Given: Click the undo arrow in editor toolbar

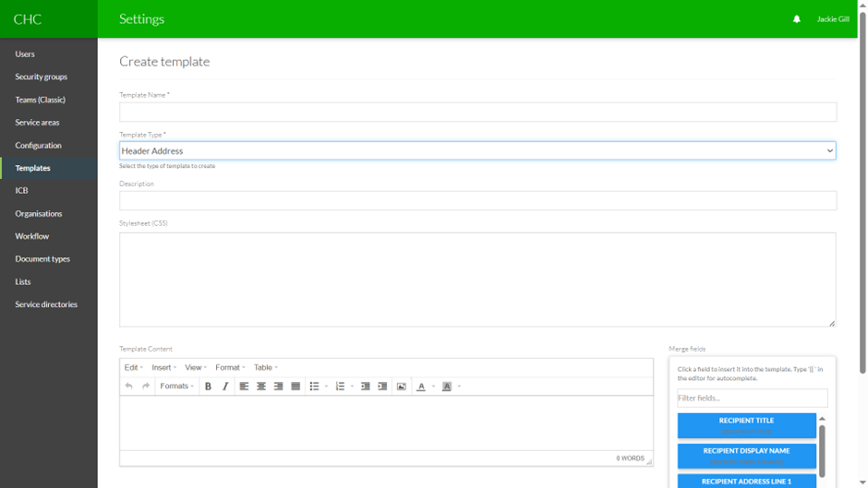Looking at the screenshot, I should 129,387.
